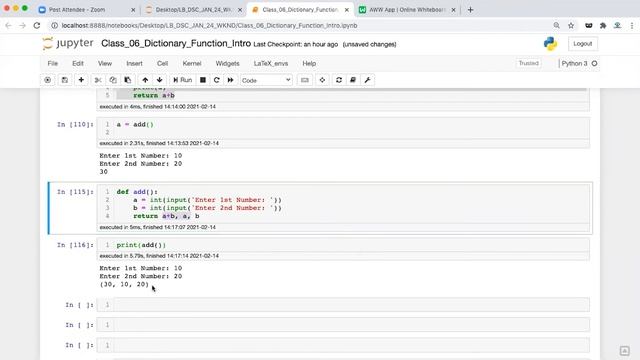Open the command palette keyboard icon
Image resolution: width=640 pixels, height=360 pixels.
tap(305, 80)
